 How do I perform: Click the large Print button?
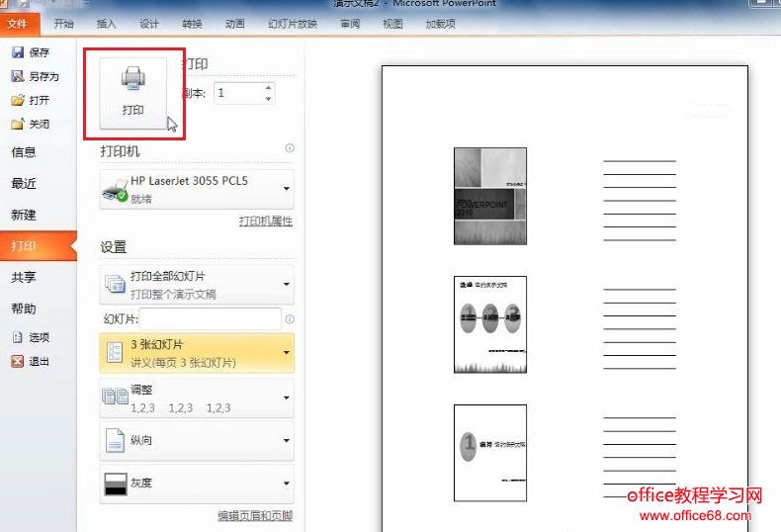(x=132, y=93)
